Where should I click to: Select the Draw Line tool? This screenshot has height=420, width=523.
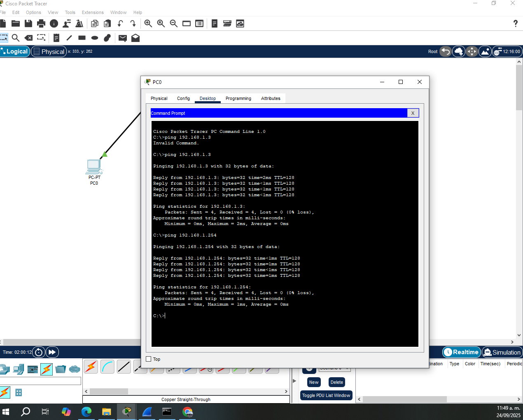69,38
